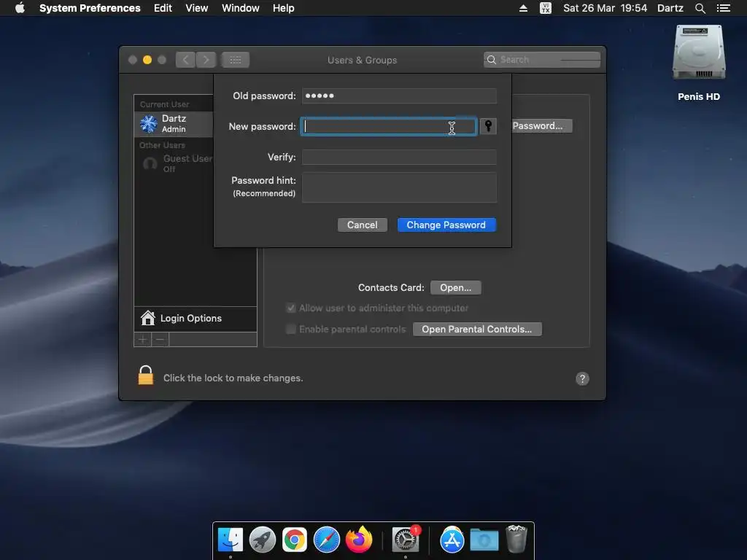The width and height of the screenshot is (747, 560).
Task: Click the partially hidden Password... button
Action: [542, 125]
